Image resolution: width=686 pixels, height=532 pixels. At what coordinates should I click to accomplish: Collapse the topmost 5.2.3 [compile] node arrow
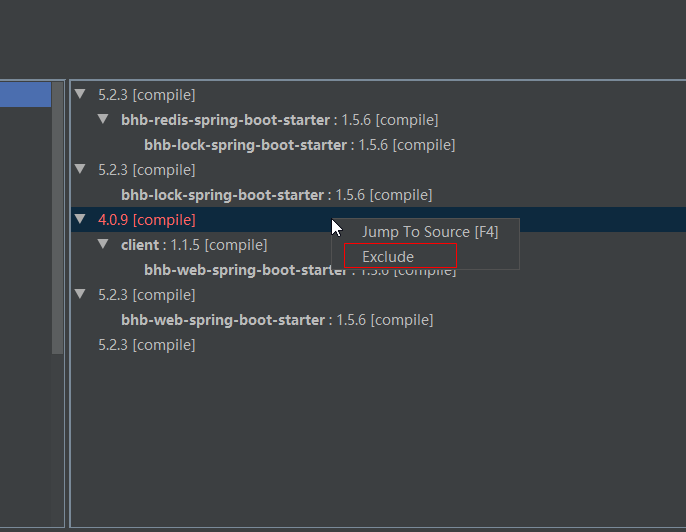[x=80, y=94]
